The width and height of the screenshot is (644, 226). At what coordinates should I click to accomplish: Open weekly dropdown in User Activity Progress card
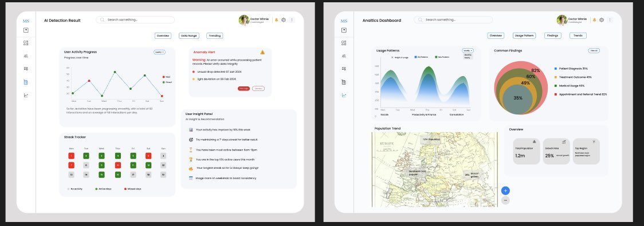tap(159, 52)
